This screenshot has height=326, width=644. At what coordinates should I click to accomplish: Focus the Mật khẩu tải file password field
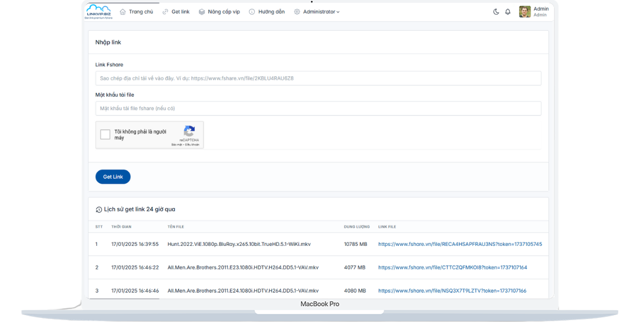[x=318, y=109]
